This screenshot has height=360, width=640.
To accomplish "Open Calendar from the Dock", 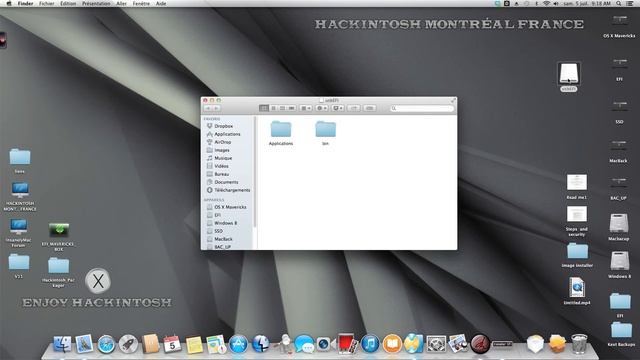I will 172,344.
